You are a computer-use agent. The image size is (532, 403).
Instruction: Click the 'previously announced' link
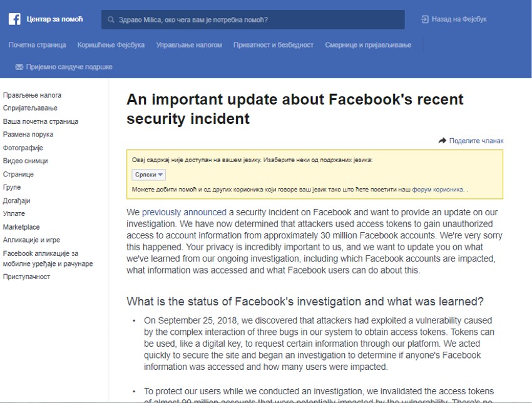pos(184,213)
